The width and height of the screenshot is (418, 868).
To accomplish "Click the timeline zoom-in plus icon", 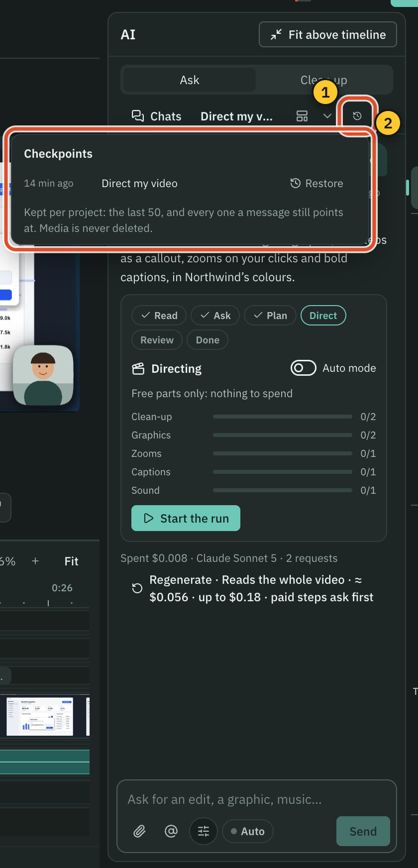I will click(35, 561).
